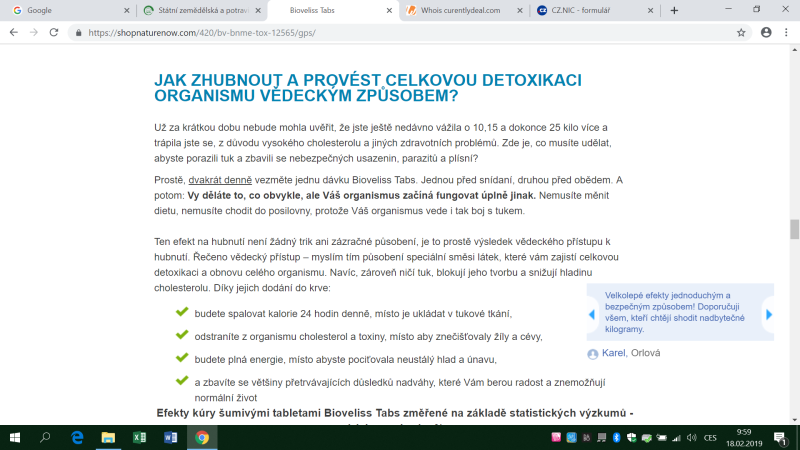800x450 pixels.
Task: Close the Whois curentlydeal.com tab
Action: [519, 10]
